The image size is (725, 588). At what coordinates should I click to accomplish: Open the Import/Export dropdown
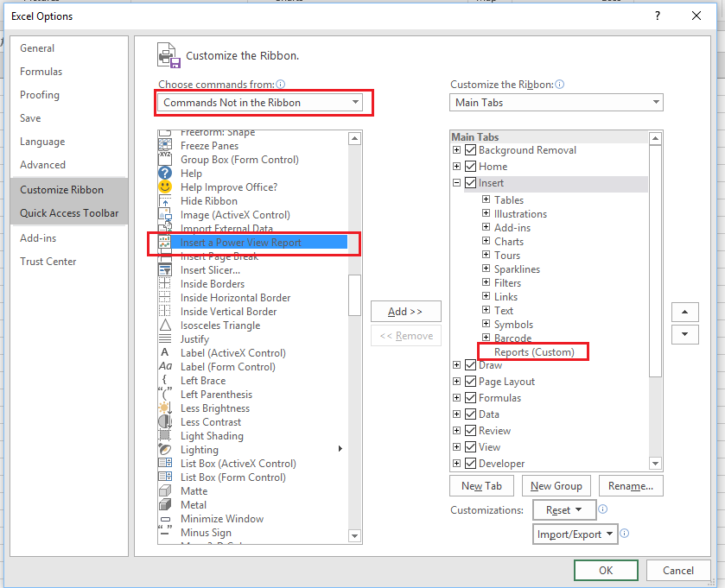[575, 534]
